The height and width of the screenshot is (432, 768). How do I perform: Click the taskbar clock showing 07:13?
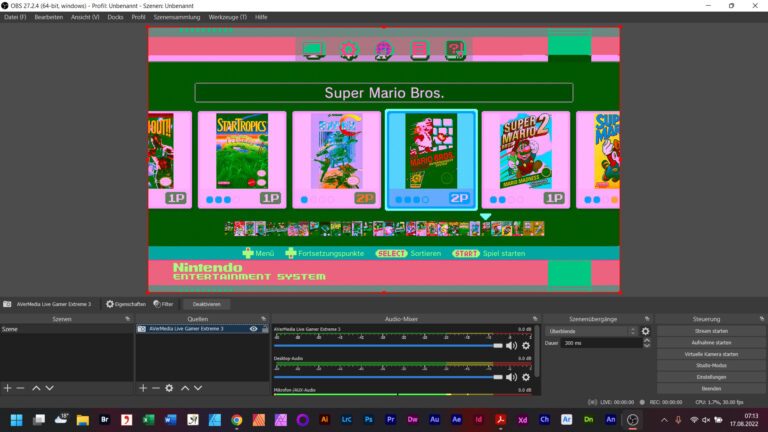coord(744,420)
